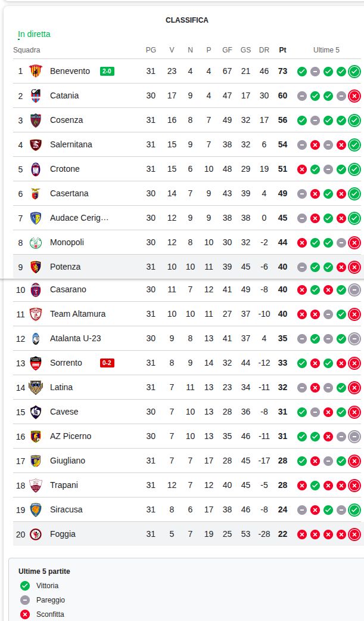Click Benevento's latest win result circle
This screenshot has height=621, width=364.
(354, 72)
